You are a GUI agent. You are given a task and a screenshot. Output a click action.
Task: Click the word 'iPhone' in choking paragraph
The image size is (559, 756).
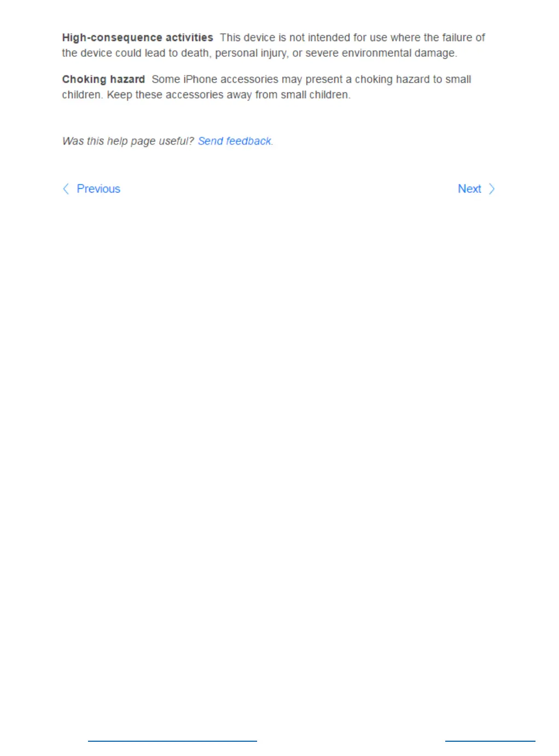(x=200, y=79)
